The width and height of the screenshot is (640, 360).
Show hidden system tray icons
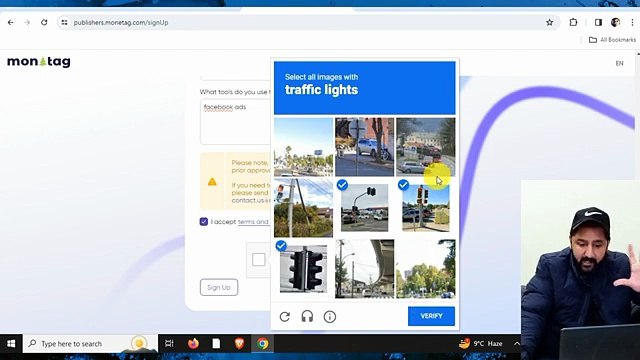(x=516, y=344)
